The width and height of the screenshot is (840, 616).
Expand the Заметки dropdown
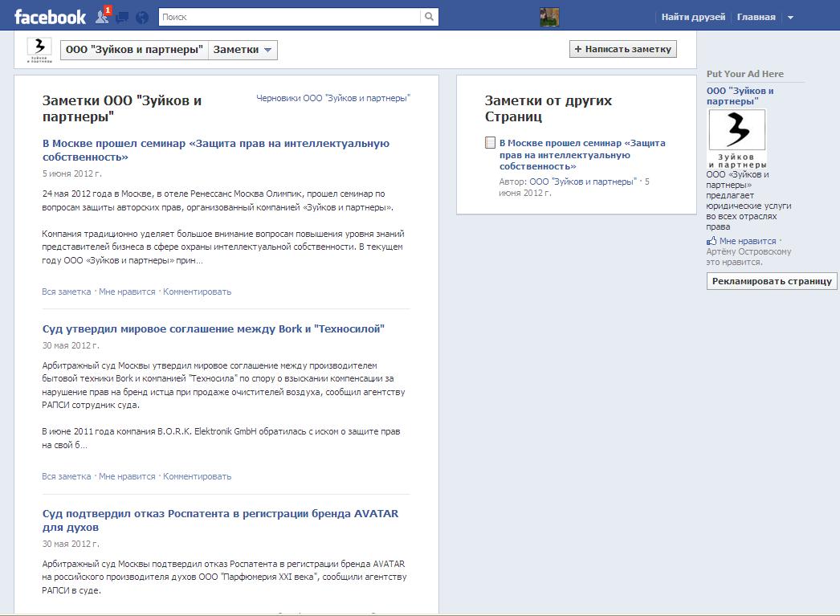[243, 50]
